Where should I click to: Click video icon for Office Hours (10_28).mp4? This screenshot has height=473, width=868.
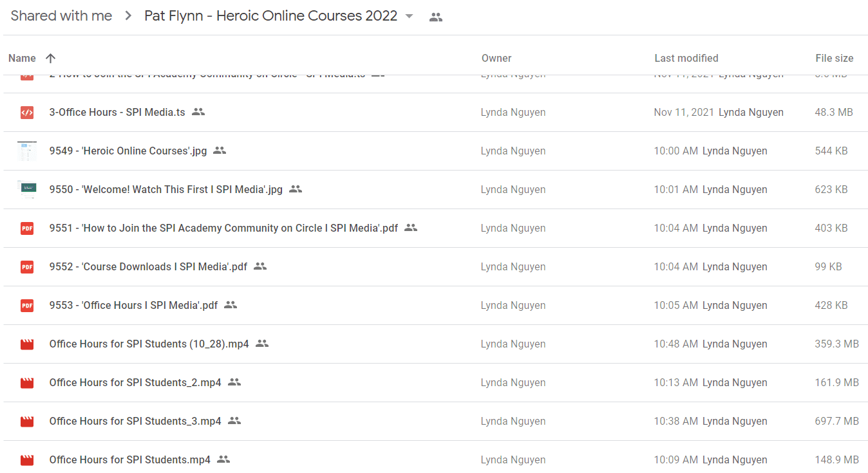pyautogui.click(x=26, y=344)
